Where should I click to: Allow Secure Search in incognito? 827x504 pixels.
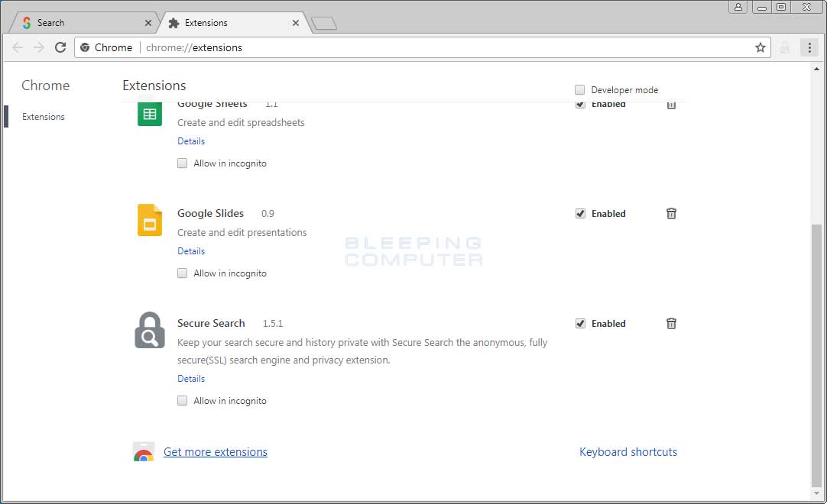tap(182, 401)
